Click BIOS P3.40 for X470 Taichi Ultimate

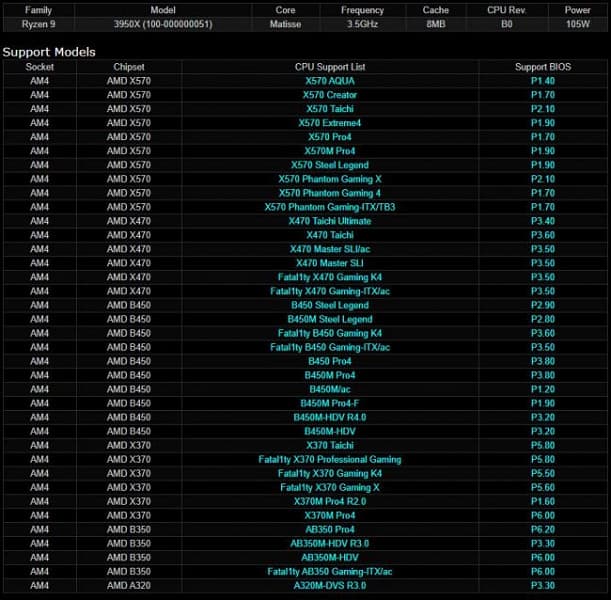(543, 221)
